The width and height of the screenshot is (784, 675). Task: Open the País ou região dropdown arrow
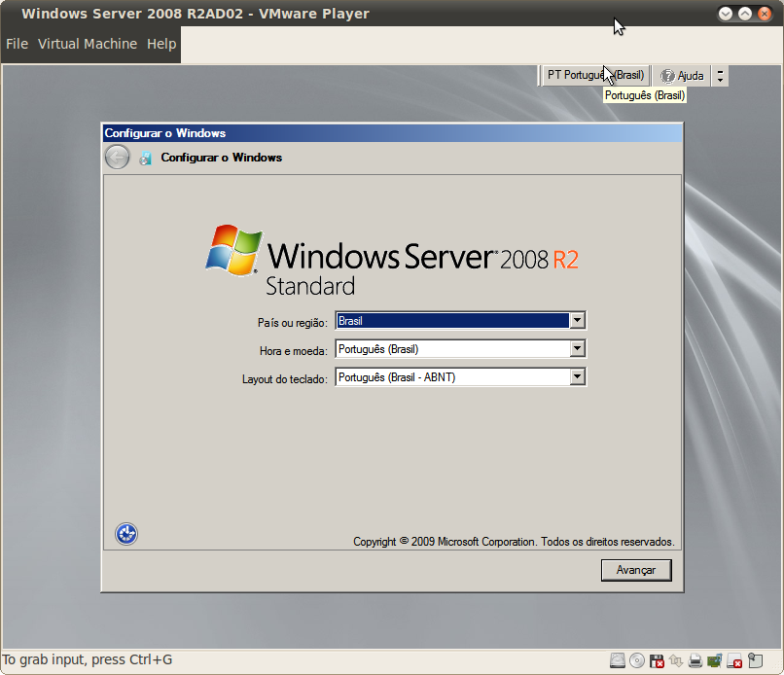pos(577,320)
